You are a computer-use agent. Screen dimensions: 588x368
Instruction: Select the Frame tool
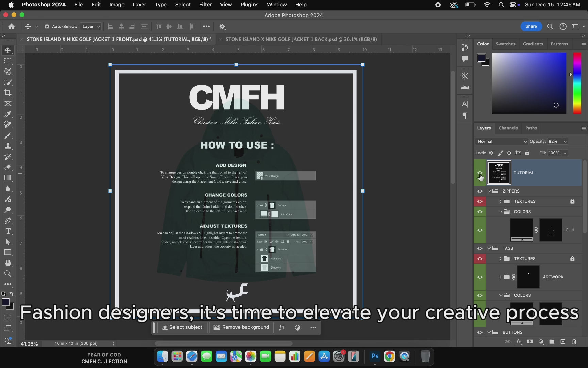pos(7,104)
